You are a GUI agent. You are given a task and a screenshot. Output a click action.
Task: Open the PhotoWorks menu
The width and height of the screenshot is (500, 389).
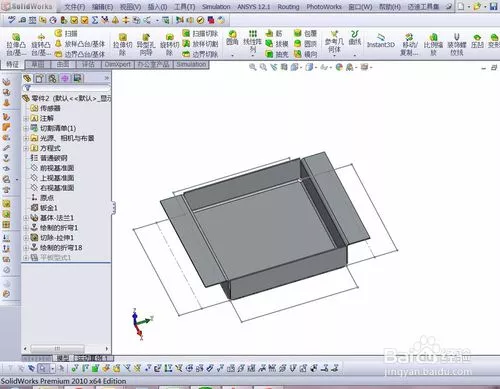(x=324, y=7)
